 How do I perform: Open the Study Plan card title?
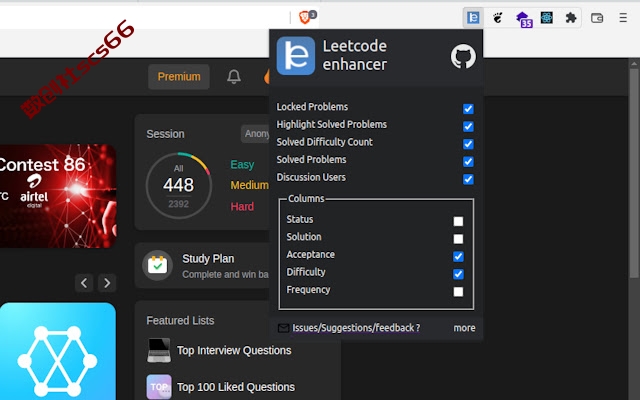coord(208,259)
